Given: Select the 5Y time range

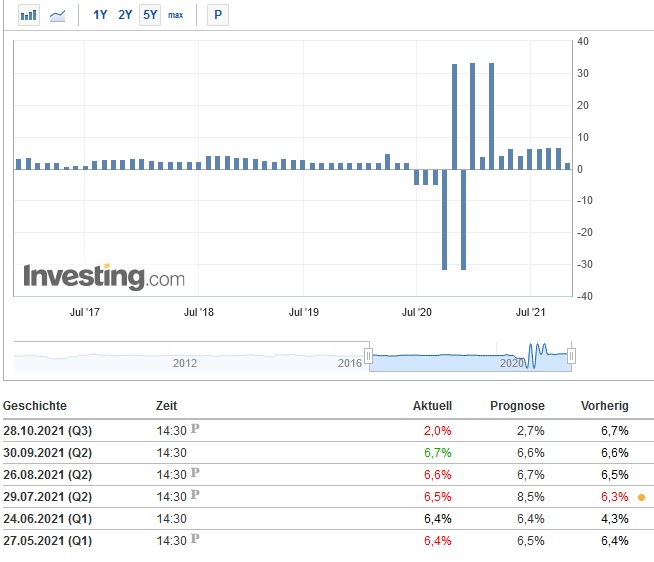Looking at the screenshot, I should pos(150,15).
